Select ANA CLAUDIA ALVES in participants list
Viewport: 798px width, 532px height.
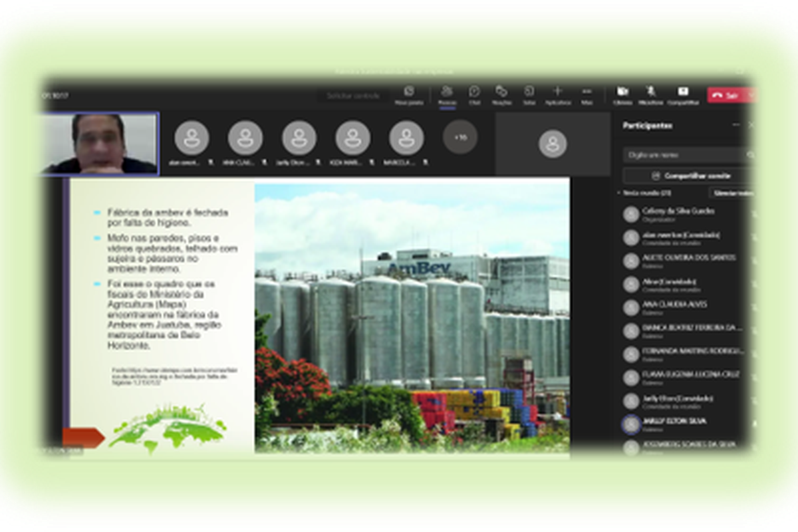click(x=688, y=308)
